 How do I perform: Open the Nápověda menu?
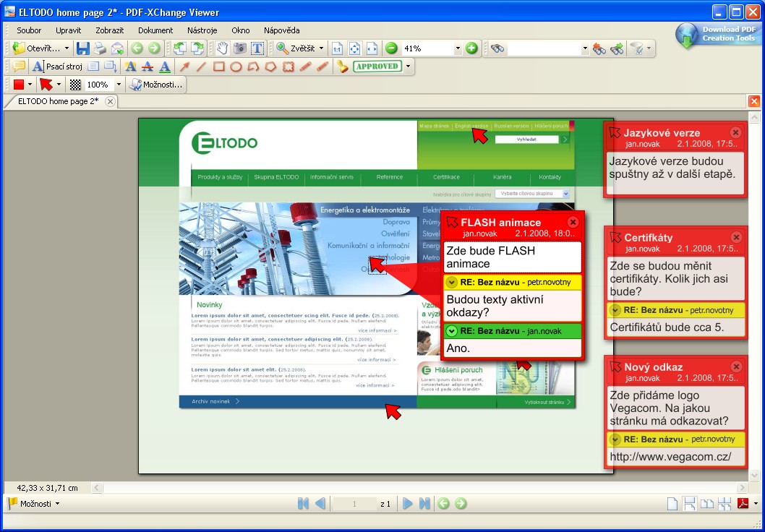(282, 30)
